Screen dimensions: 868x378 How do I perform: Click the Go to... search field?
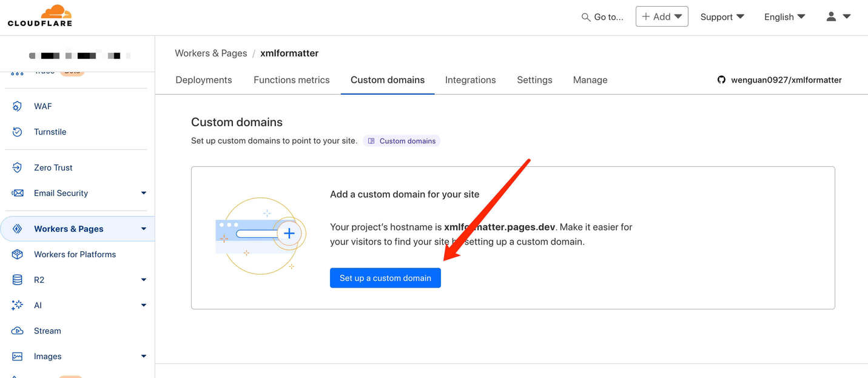603,16
